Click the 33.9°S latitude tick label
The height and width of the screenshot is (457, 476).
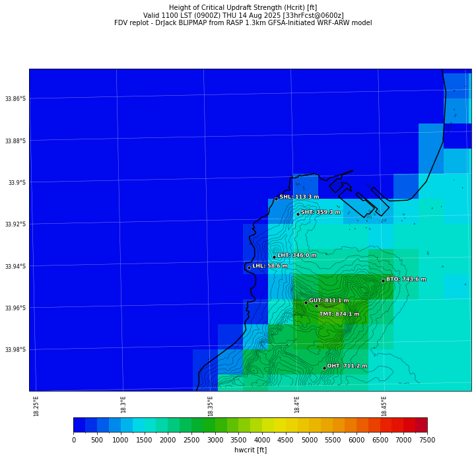(x=17, y=182)
